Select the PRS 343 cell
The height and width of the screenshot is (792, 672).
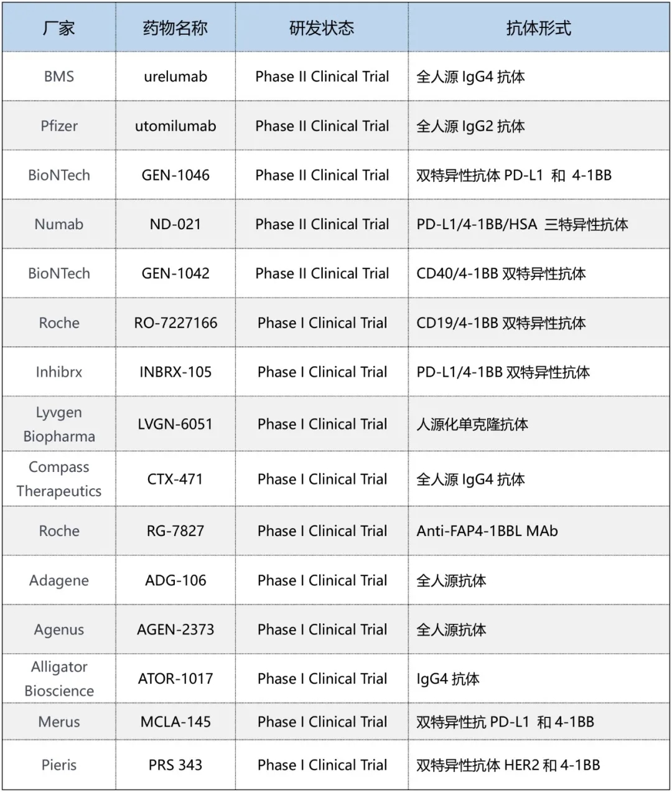pos(175,765)
